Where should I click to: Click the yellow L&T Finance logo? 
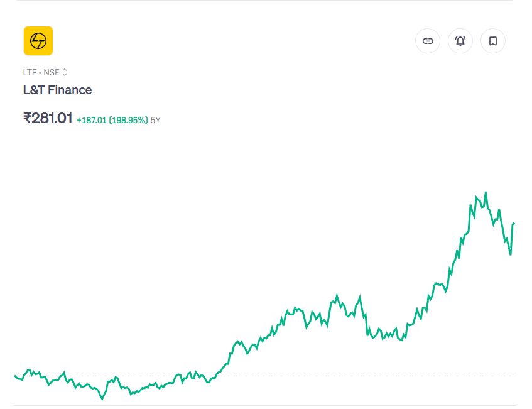(x=38, y=41)
